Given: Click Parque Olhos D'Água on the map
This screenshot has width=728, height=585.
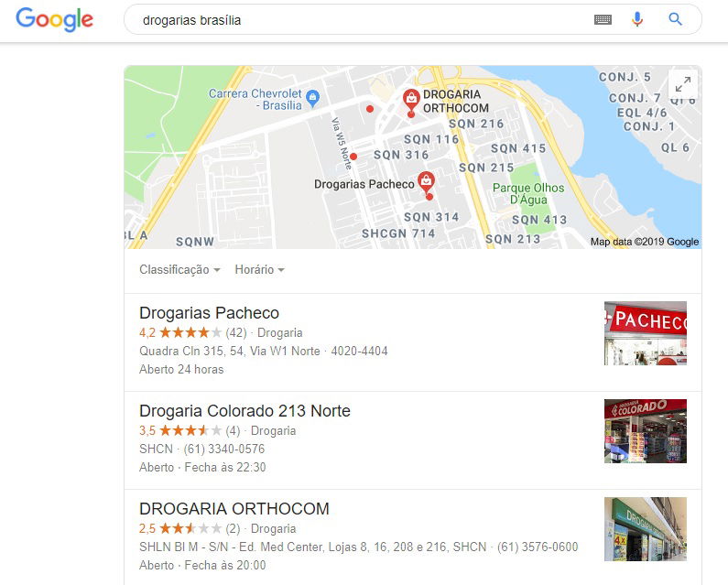Looking at the screenshot, I should tap(528, 193).
